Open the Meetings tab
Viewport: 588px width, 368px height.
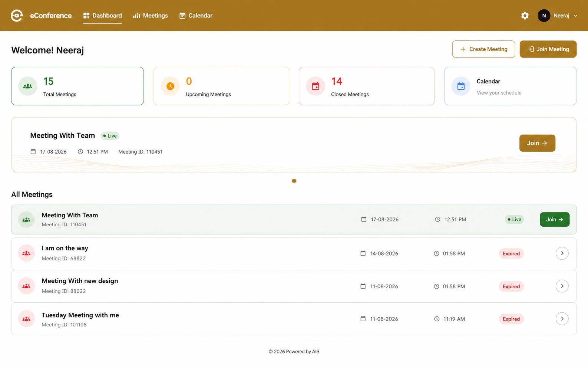[150, 16]
